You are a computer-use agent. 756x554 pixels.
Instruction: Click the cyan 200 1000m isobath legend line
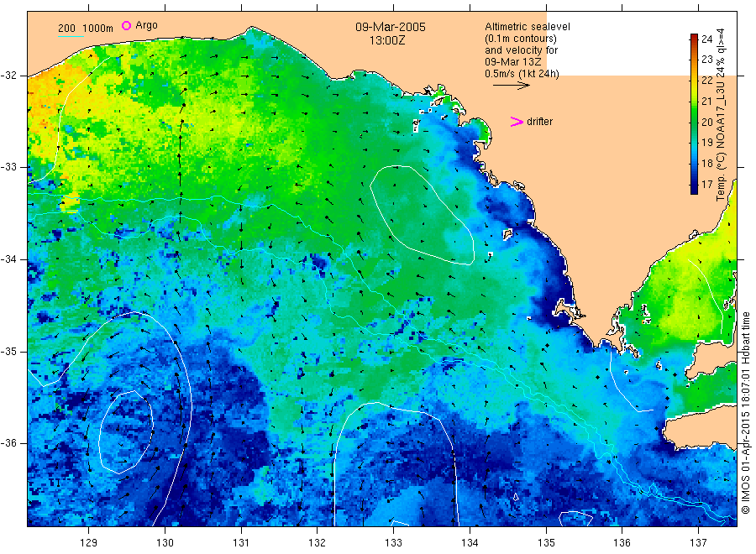click(71, 36)
